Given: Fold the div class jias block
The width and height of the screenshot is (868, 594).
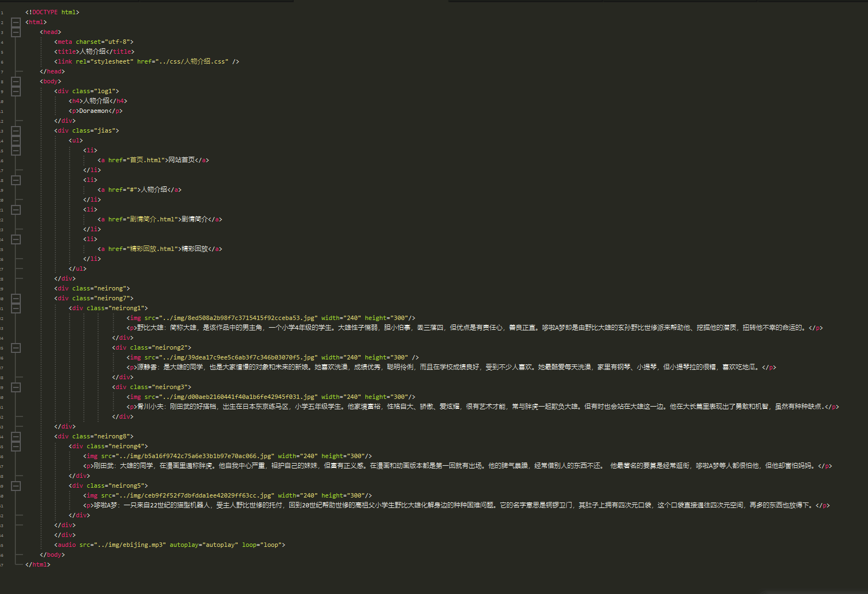Looking at the screenshot, I should point(16,131).
